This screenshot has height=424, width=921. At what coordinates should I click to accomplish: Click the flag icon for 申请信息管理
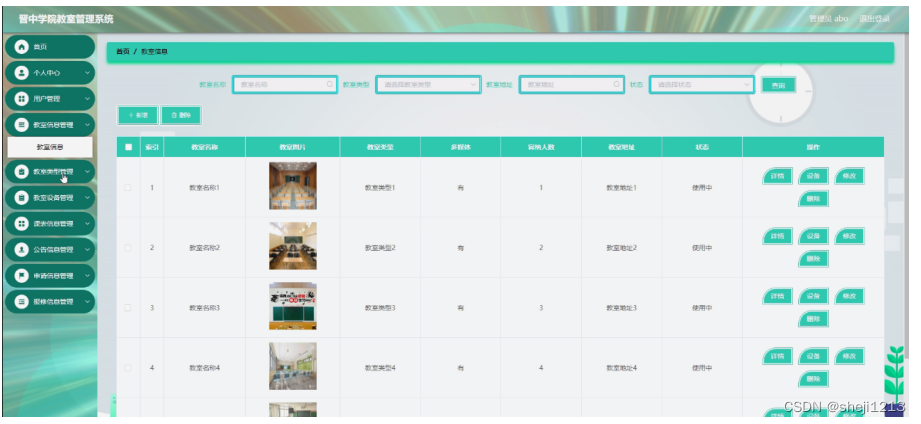coord(22,275)
